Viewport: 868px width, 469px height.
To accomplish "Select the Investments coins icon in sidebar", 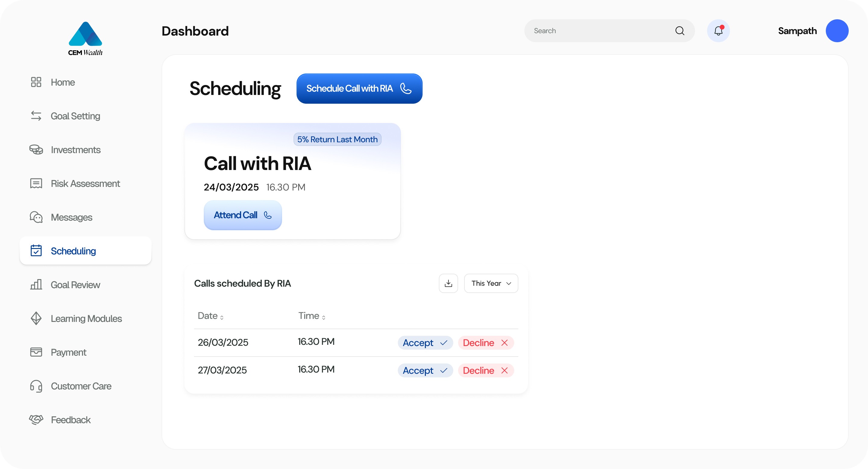I will tap(36, 150).
